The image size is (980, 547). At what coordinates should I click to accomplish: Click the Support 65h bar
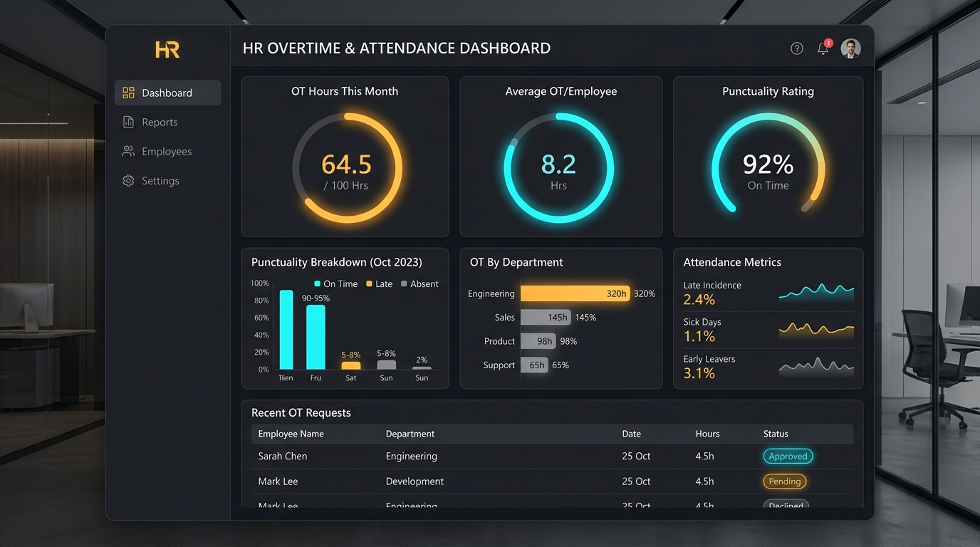(534, 365)
